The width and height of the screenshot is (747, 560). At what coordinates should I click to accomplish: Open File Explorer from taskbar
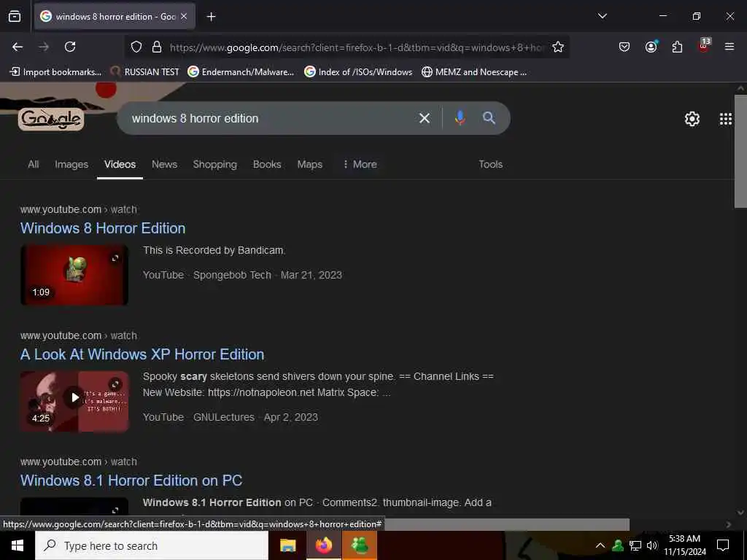click(x=287, y=545)
